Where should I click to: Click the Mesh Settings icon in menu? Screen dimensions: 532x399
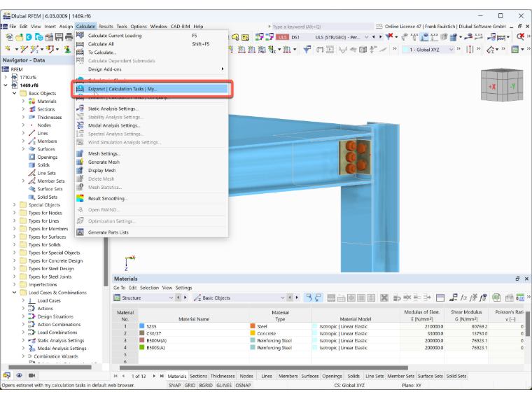click(x=80, y=154)
